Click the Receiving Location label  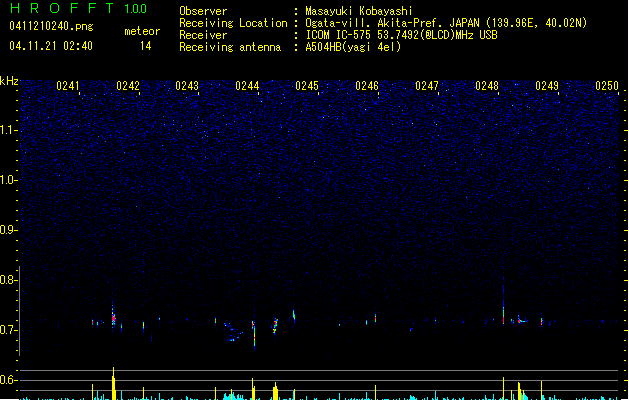233,23
